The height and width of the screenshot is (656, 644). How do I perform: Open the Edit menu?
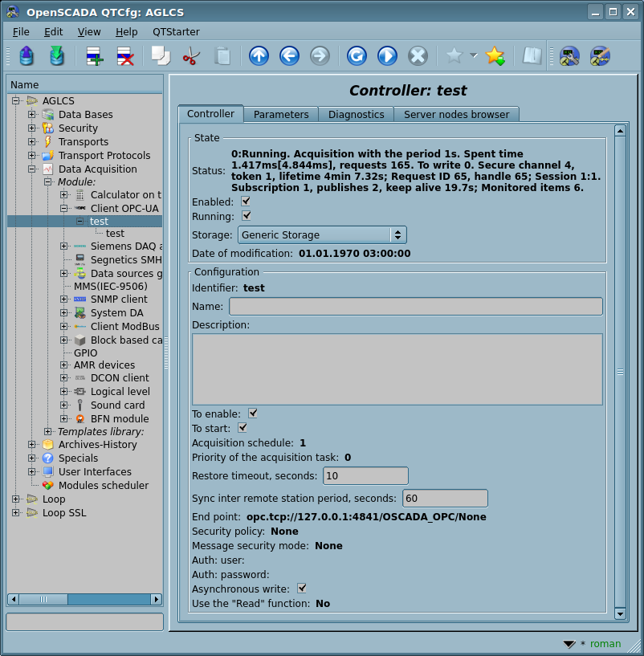(x=53, y=31)
